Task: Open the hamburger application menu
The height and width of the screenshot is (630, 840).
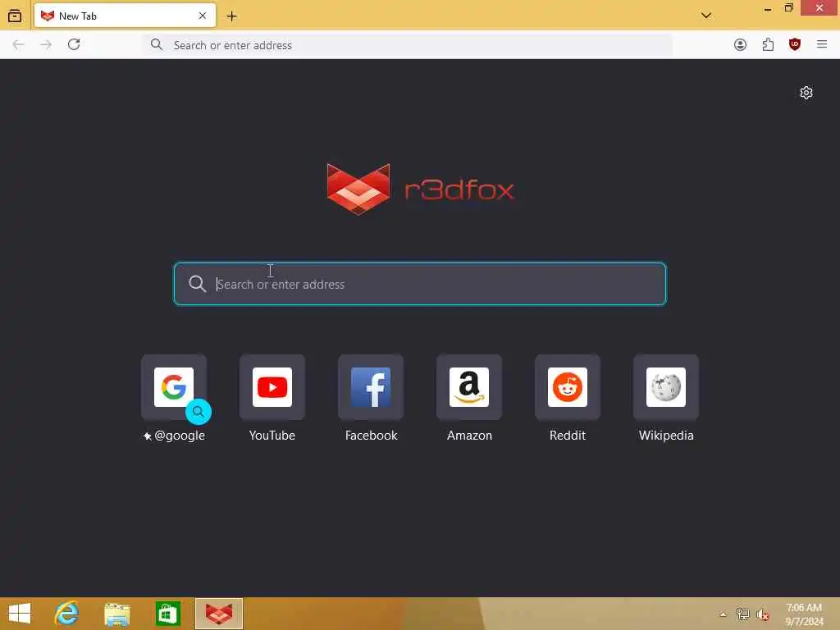Action: coord(822,44)
